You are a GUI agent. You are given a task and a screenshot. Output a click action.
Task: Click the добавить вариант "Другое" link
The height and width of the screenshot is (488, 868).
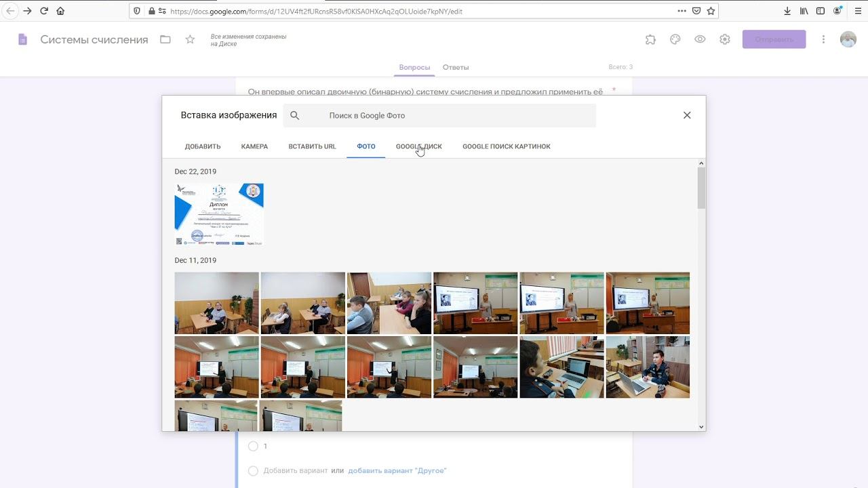tap(397, 470)
